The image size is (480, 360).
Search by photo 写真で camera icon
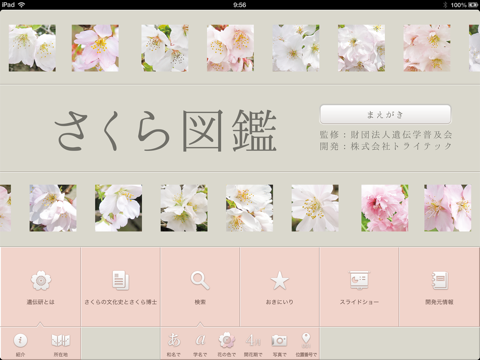tap(279, 344)
